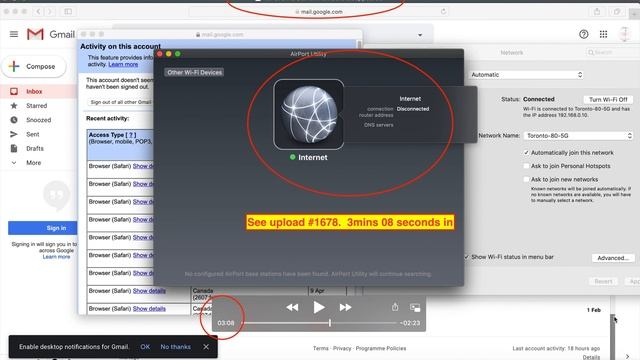Click the green Internet status indicator
The image size is (640, 360).
point(292,157)
